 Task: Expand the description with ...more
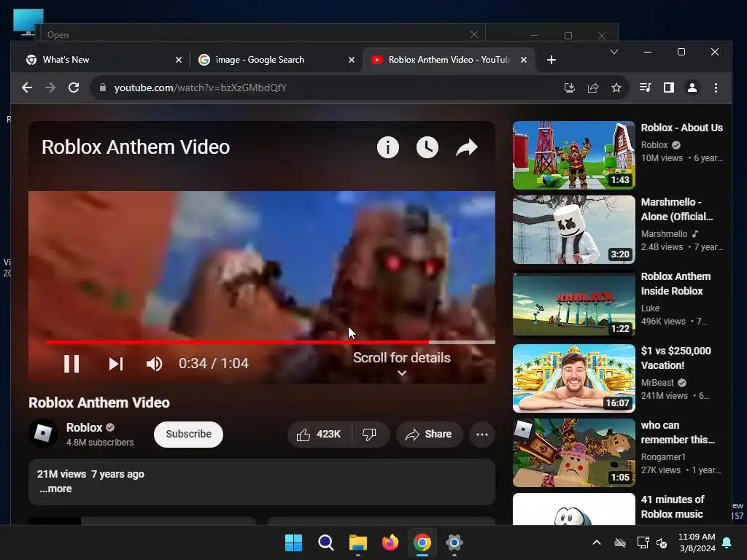(55, 489)
